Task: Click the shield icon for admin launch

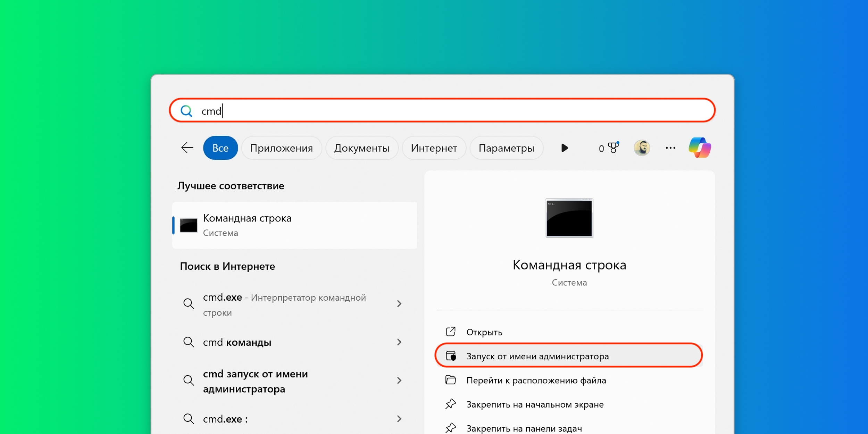Action: [451, 356]
